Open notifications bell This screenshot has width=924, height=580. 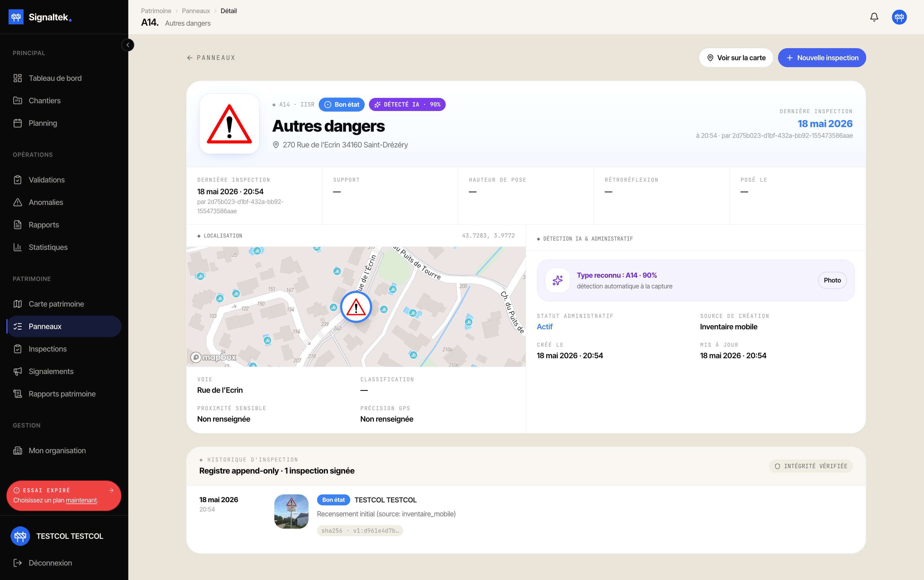pos(874,17)
